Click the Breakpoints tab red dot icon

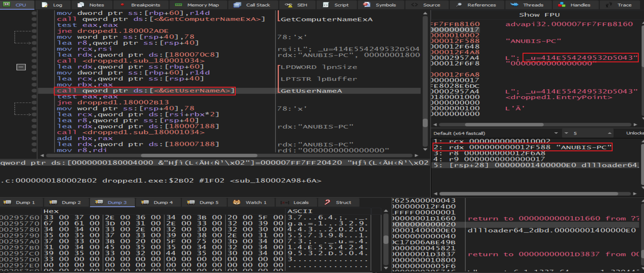click(x=122, y=5)
